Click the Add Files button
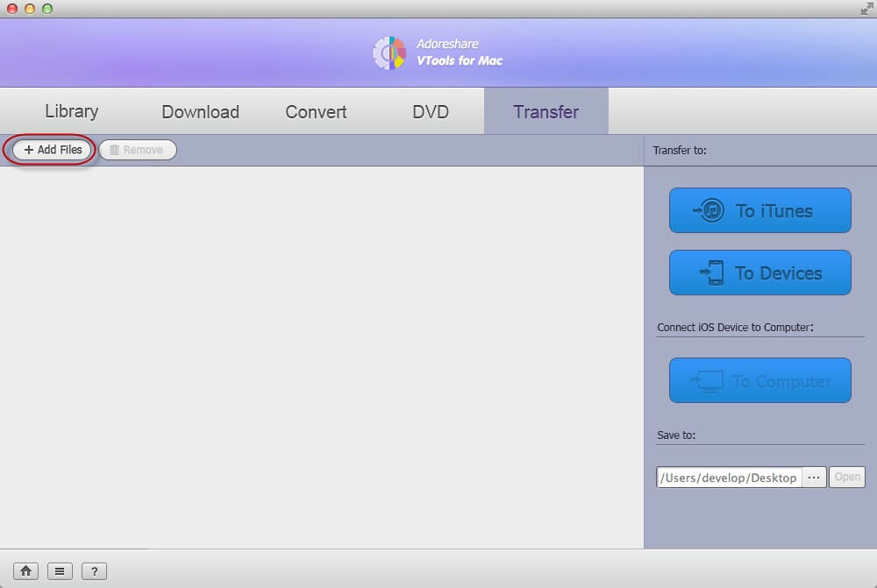The height and width of the screenshot is (588, 877). 52,150
